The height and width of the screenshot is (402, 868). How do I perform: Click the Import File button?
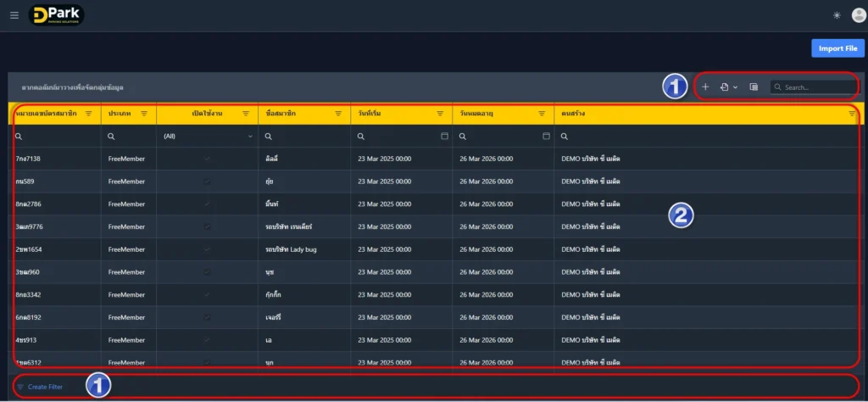pyautogui.click(x=837, y=48)
